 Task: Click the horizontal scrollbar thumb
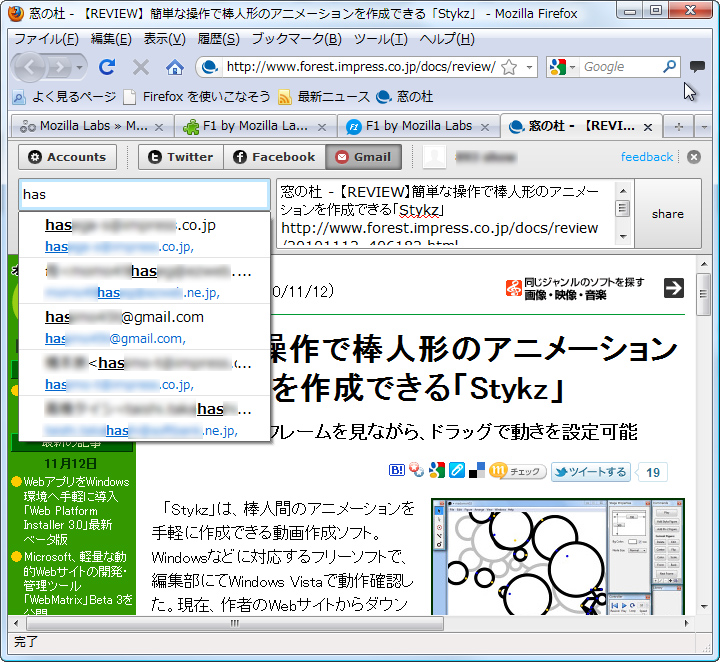tap(235, 623)
